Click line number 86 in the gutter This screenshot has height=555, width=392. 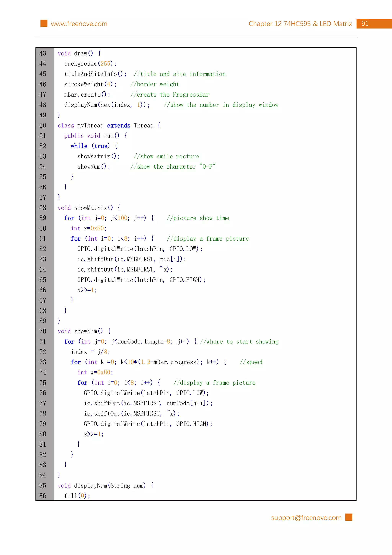pyautogui.click(x=43, y=496)
